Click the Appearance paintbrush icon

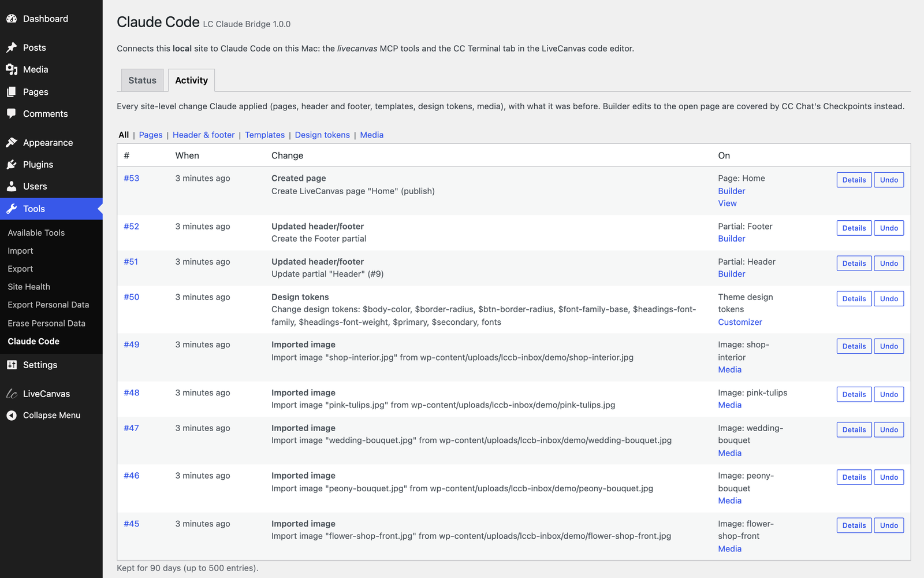click(x=12, y=142)
